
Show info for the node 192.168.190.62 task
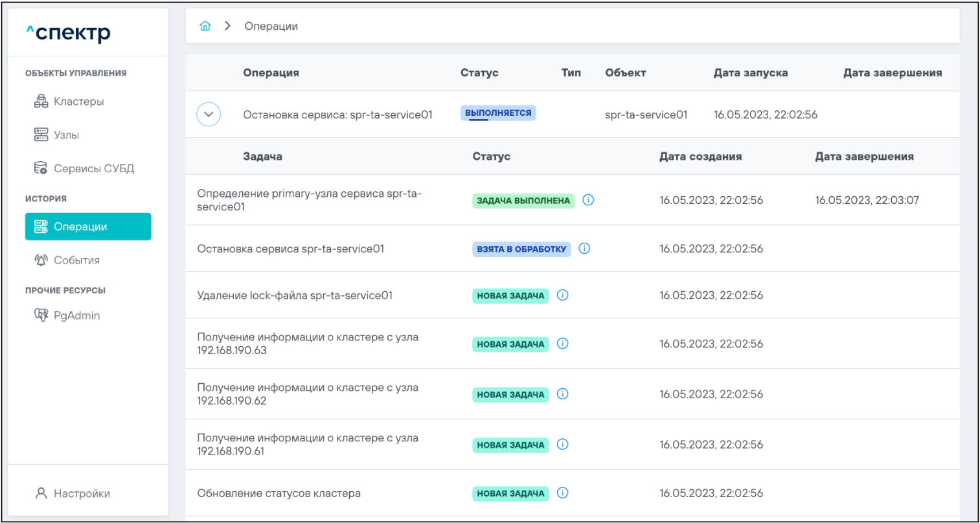pyautogui.click(x=563, y=394)
